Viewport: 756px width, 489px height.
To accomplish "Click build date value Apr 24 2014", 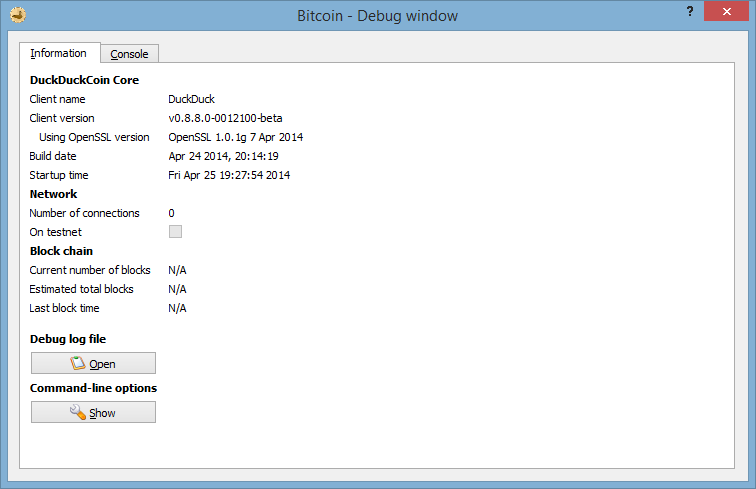I will pyautogui.click(x=224, y=156).
